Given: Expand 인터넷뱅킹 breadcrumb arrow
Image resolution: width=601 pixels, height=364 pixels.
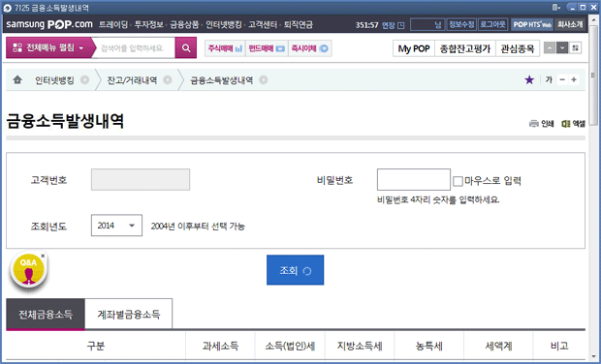Looking at the screenshot, I should pyautogui.click(x=84, y=80).
